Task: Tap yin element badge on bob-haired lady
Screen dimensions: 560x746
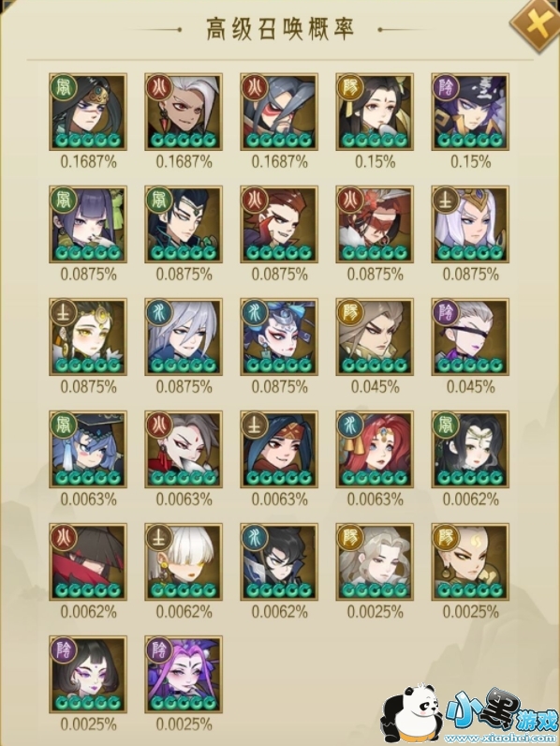Action: (64, 649)
